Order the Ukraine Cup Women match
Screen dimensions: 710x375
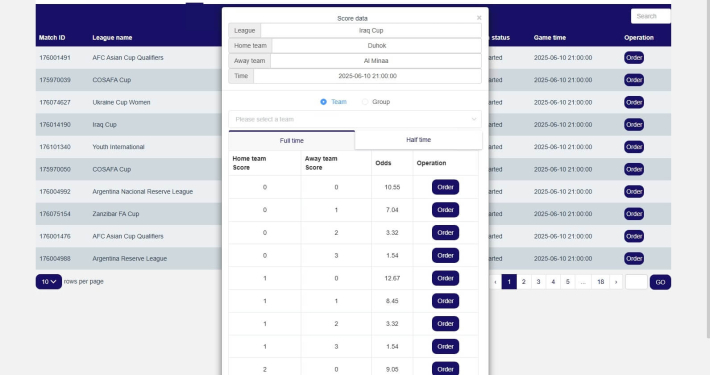pos(633,102)
